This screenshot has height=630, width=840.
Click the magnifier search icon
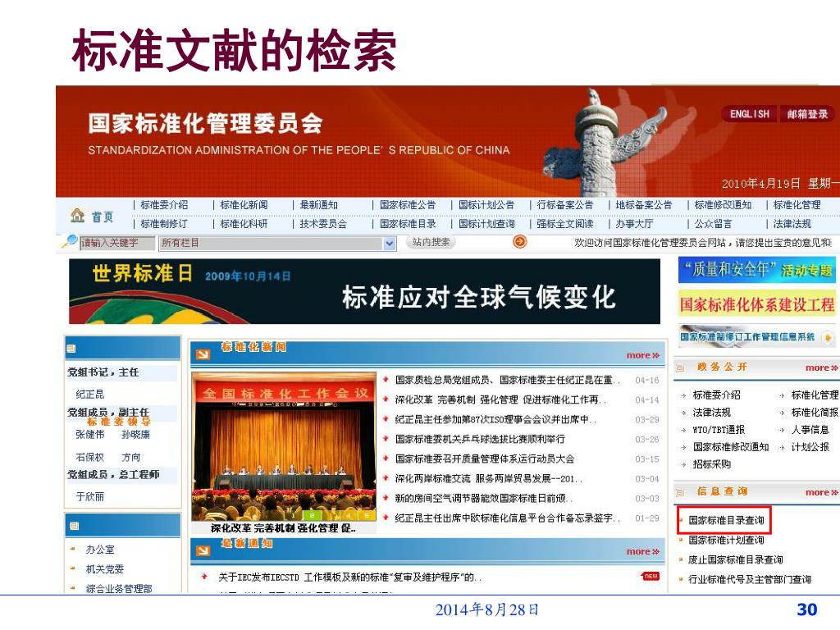click(70, 242)
